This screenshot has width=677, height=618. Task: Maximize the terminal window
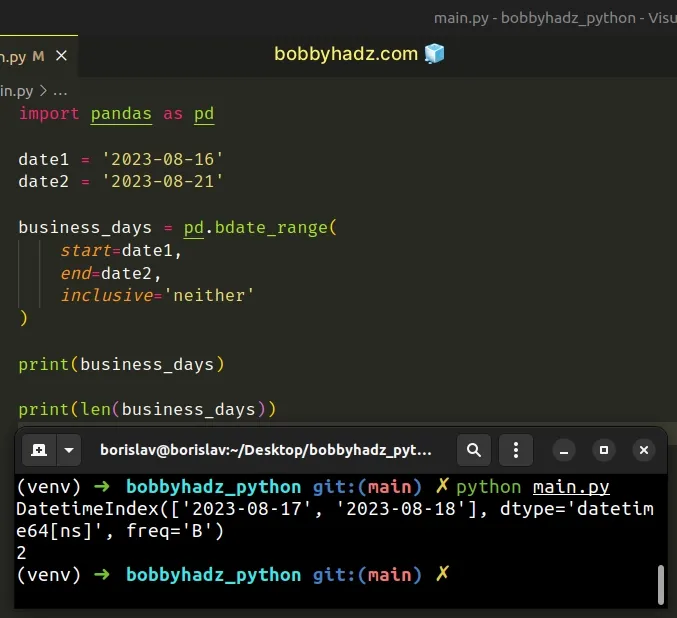[x=604, y=450]
